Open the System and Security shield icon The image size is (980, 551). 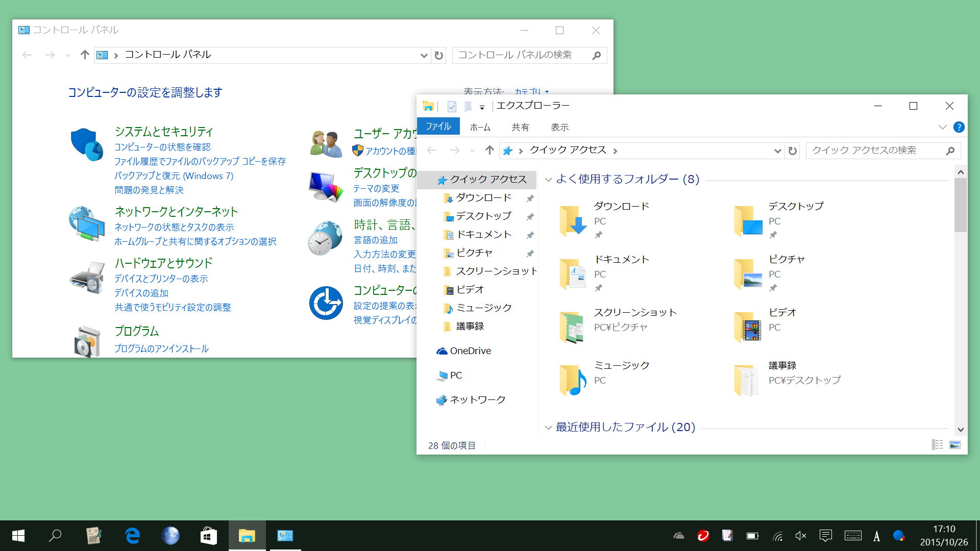(x=86, y=144)
